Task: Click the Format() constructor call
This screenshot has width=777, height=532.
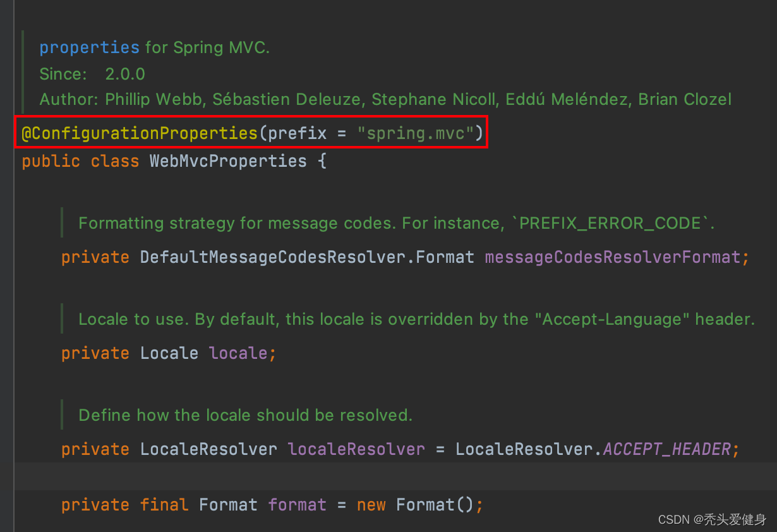Action: point(435,505)
